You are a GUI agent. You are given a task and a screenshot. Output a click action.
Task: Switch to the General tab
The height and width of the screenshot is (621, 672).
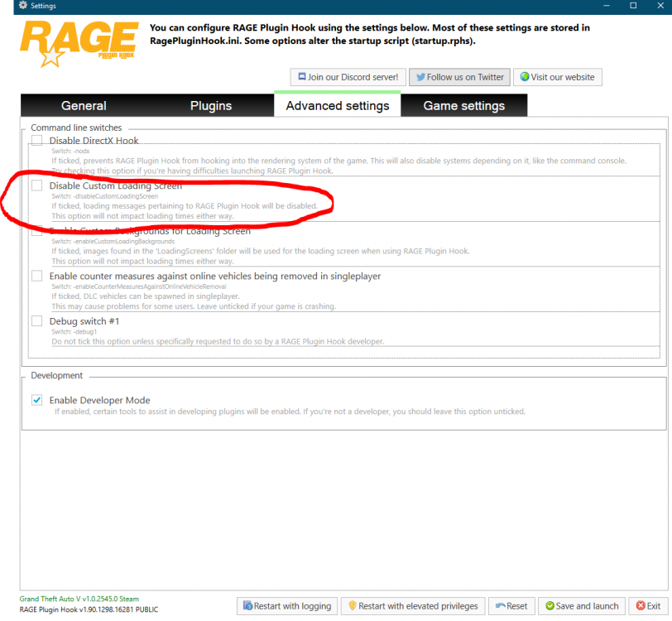click(84, 105)
